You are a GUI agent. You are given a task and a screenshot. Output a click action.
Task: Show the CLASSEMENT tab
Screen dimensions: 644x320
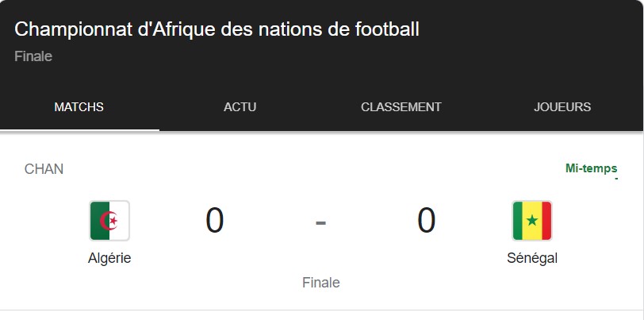click(401, 107)
